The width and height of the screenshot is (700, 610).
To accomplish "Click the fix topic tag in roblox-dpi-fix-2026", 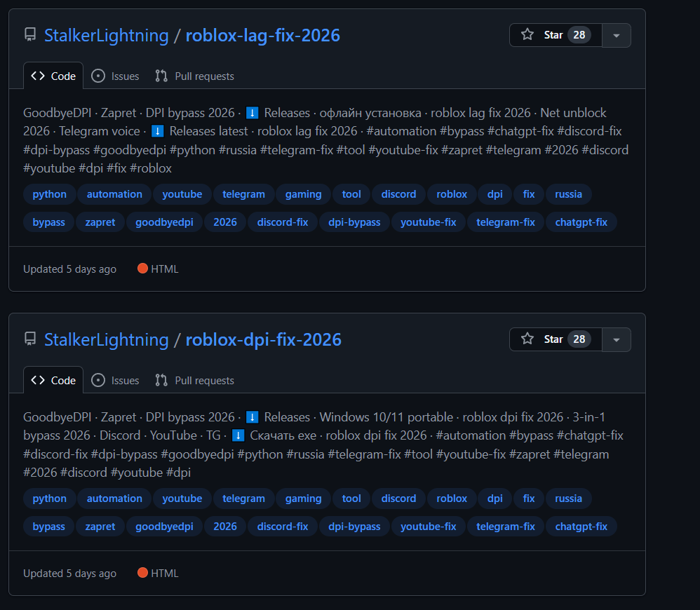I will point(529,499).
